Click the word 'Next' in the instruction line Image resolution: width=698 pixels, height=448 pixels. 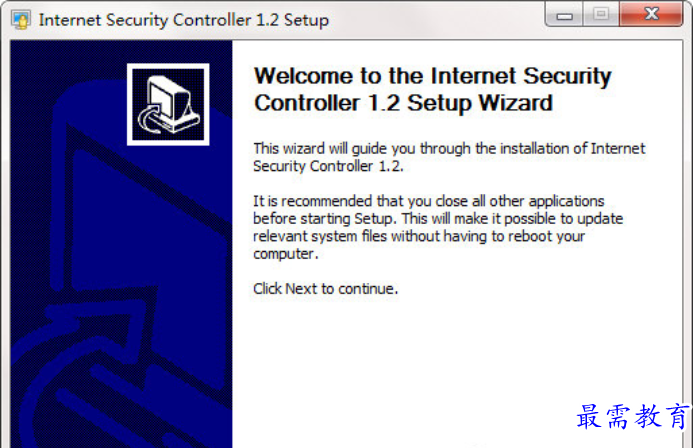pyautogui.click(x=301, y=289)
